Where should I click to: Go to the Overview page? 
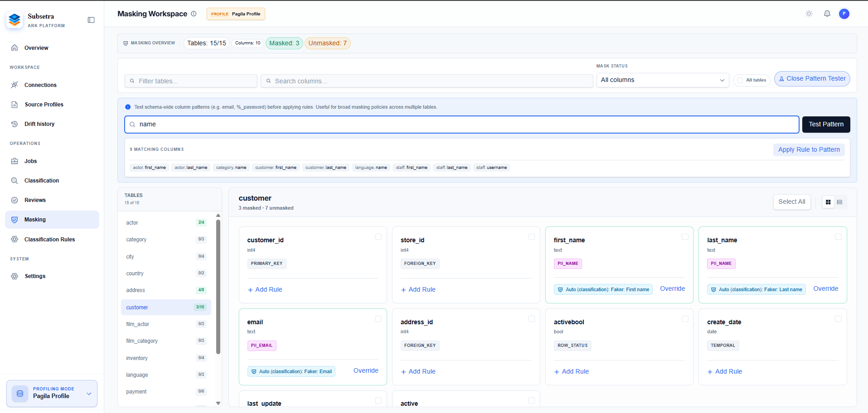(52, 48)
